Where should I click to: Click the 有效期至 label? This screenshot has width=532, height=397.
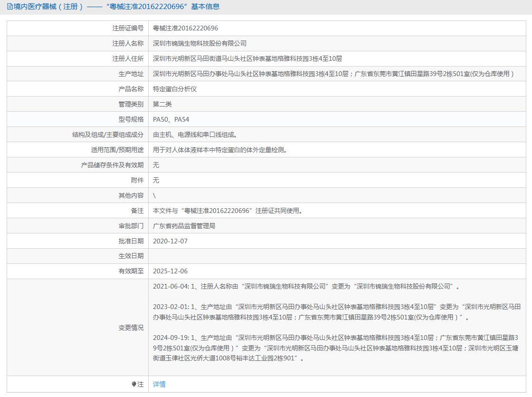point(131,271)
